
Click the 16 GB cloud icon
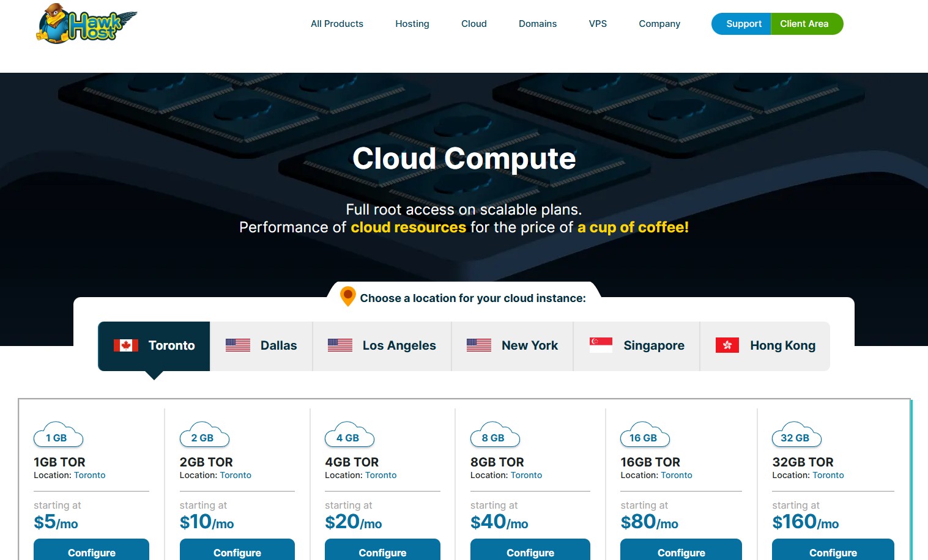pos(645,435)
